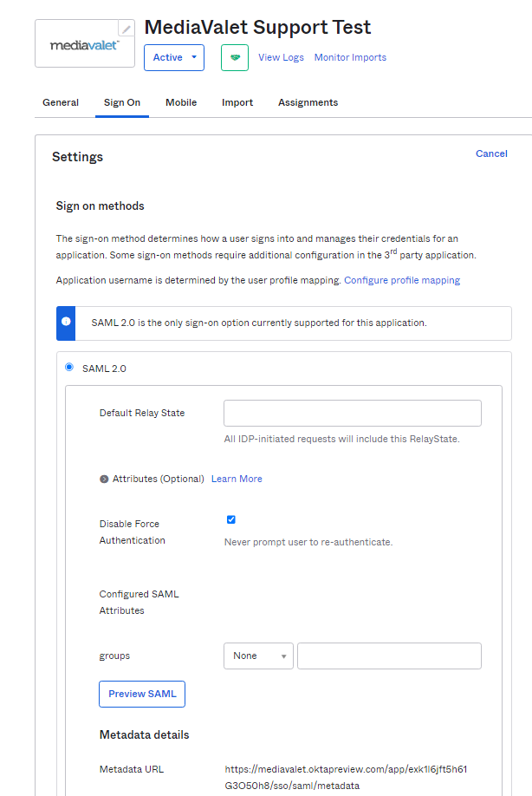Click the mediavalet logo thumbnail
532x796 pixels.
(x=85, y=43)
